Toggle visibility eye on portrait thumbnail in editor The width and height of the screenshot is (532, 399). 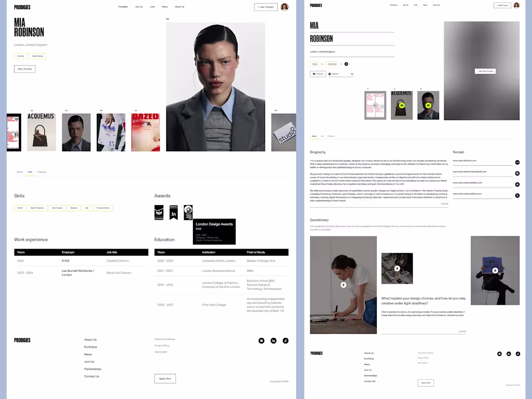(x=428, y=105)
